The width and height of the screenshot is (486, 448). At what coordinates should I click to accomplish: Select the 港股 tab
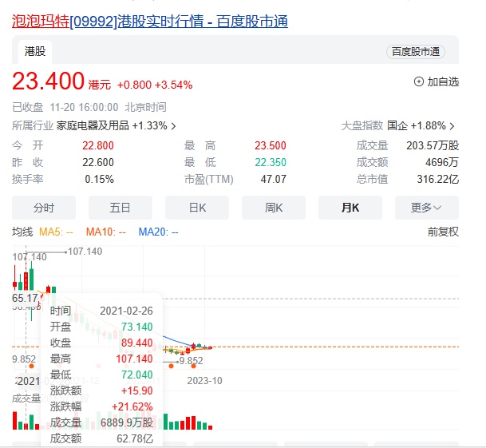pos(35,51)
